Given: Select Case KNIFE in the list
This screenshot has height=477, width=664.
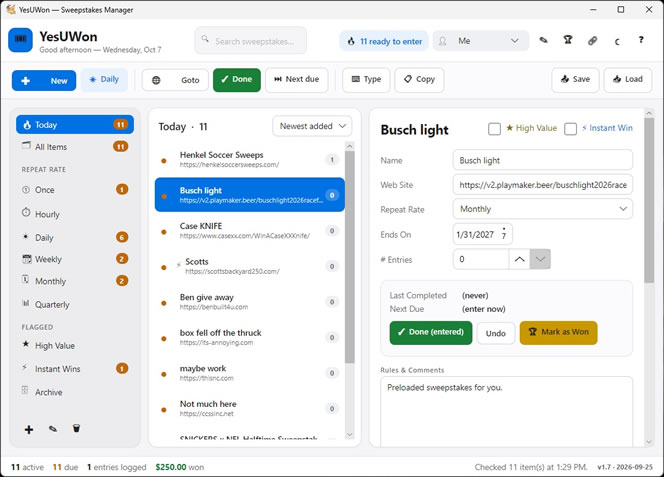Looking at the screenshot, I should (x=249, y=230).
